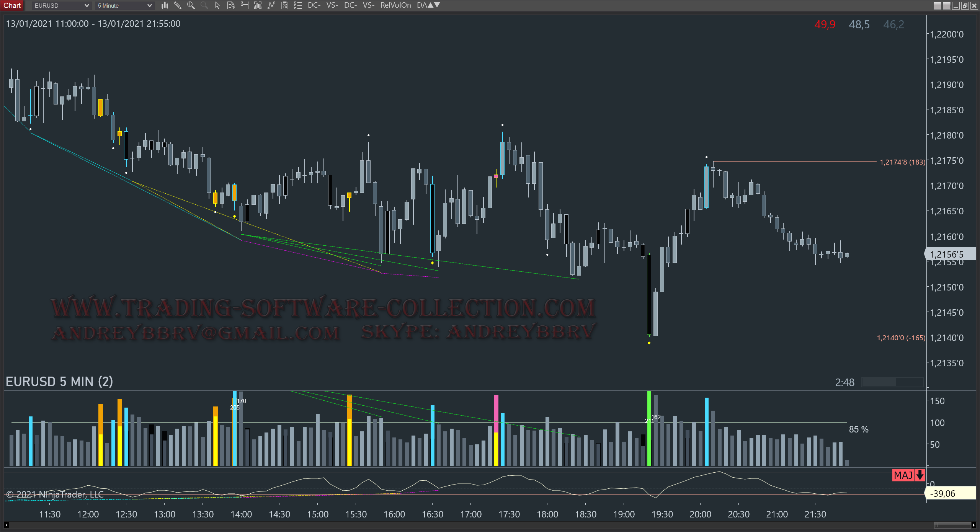Toggle the first DC- toolbar button
Screen dimensions: 980x532
click(314, 5)
